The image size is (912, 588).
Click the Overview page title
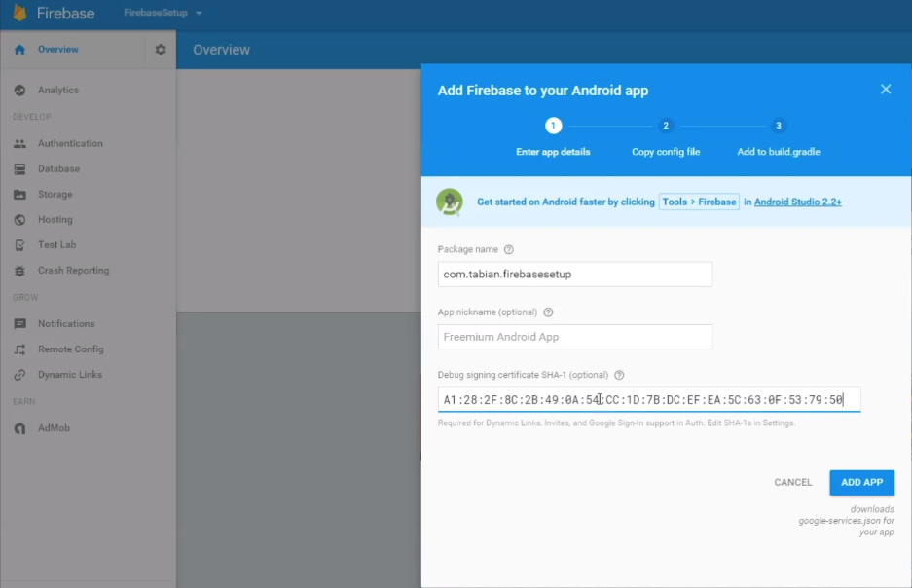222,50
